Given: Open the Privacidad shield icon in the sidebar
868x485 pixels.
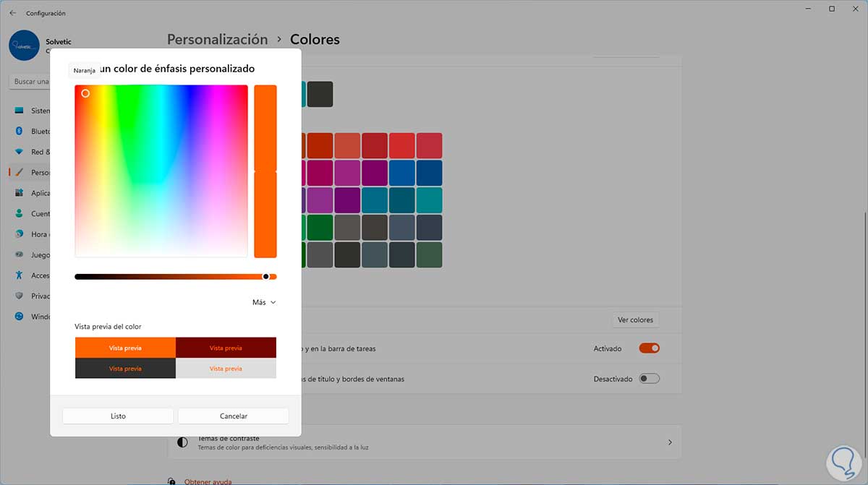Looking at the screenshot, I should coord(19,296).
